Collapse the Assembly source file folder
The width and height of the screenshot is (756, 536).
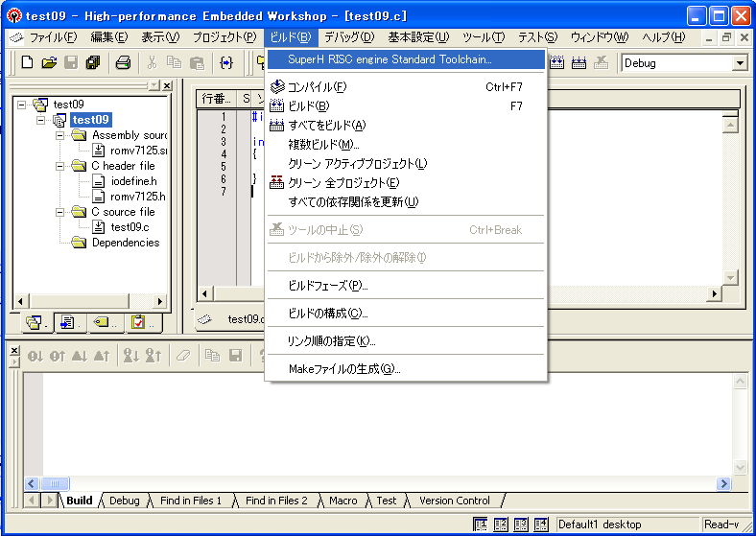pos(60,135)
